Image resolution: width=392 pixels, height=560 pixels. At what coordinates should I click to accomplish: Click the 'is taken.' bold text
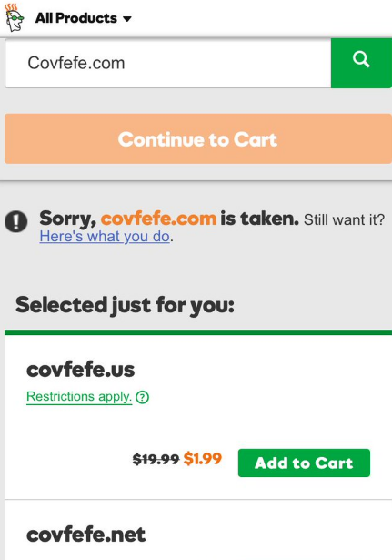coord(259,219)
